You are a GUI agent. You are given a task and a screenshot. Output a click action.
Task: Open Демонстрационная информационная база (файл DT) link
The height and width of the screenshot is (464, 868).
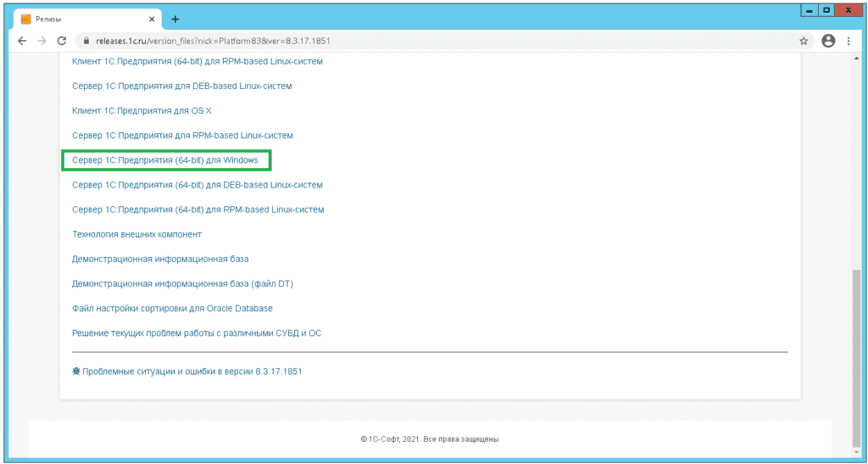tap(182, 283)
